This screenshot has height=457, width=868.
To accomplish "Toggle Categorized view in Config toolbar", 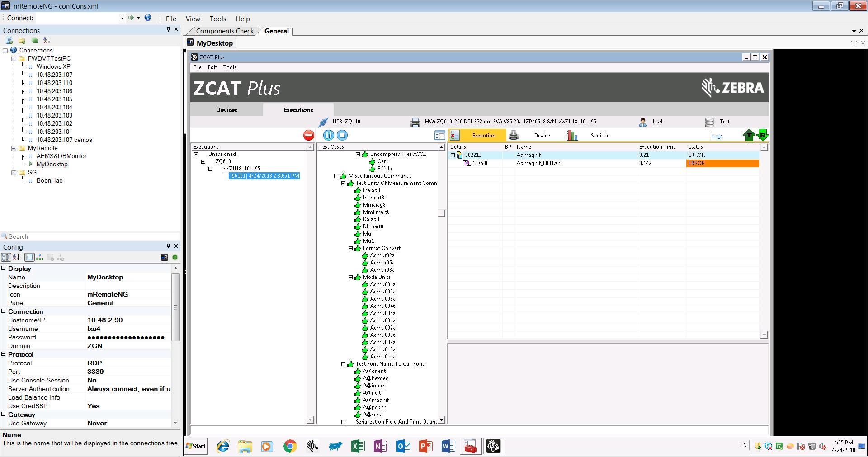I will 6,257.
